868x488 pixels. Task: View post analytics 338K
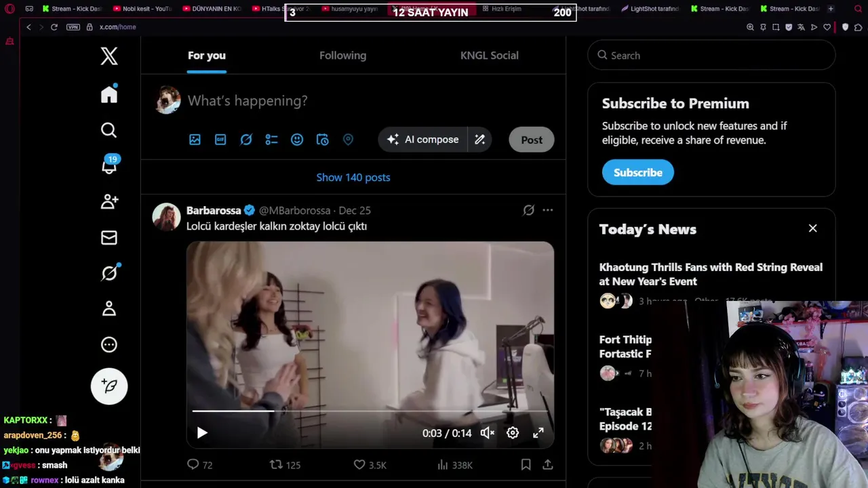click(454, 465)
